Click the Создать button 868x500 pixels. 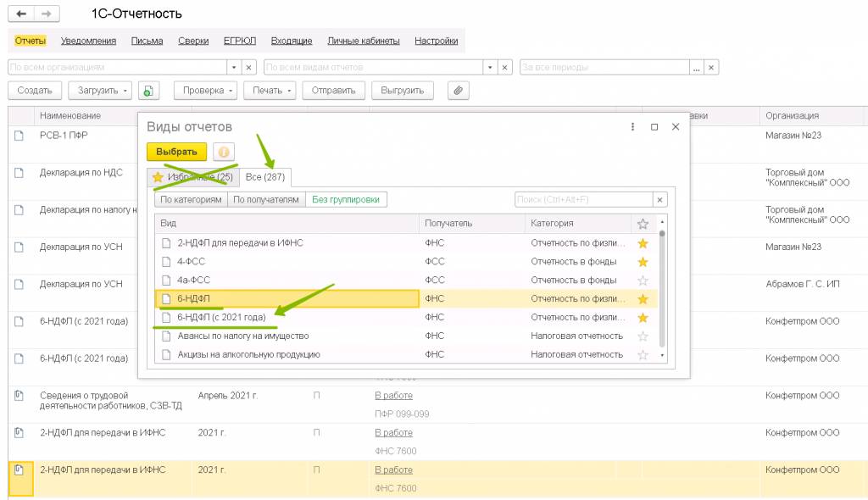click(x=34, y=91)
